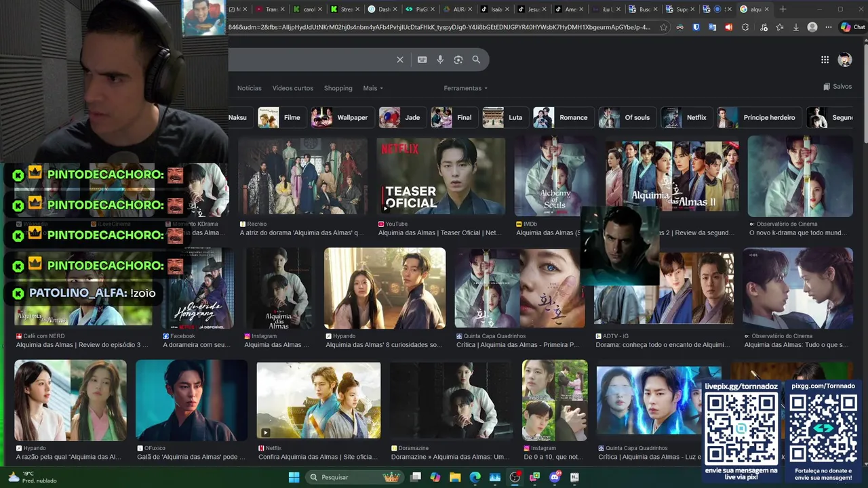Open the Google apps grid
This screenshot has width=868, height=488.
pos(825,60)
